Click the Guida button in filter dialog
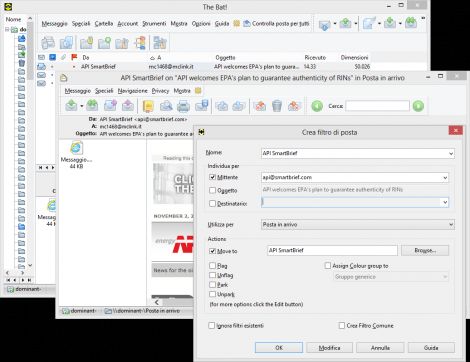This screenshot has height=362, width=470. (431, 347)
